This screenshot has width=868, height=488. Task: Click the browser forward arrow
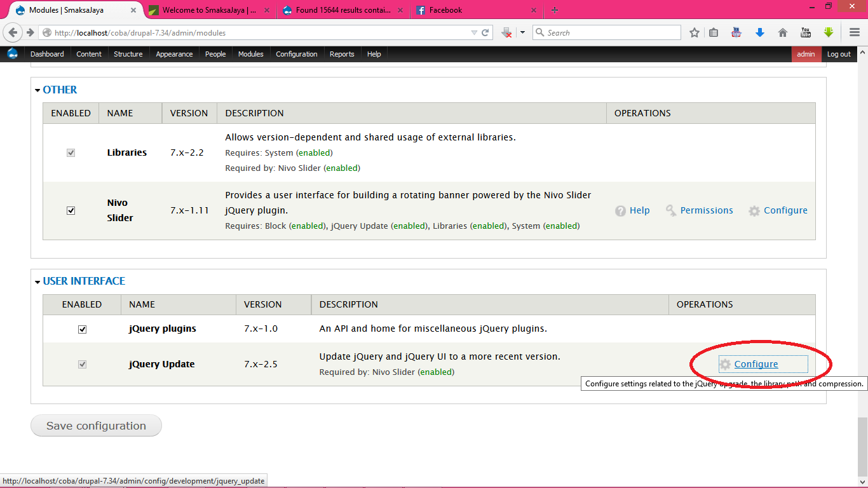click(30, 32)
